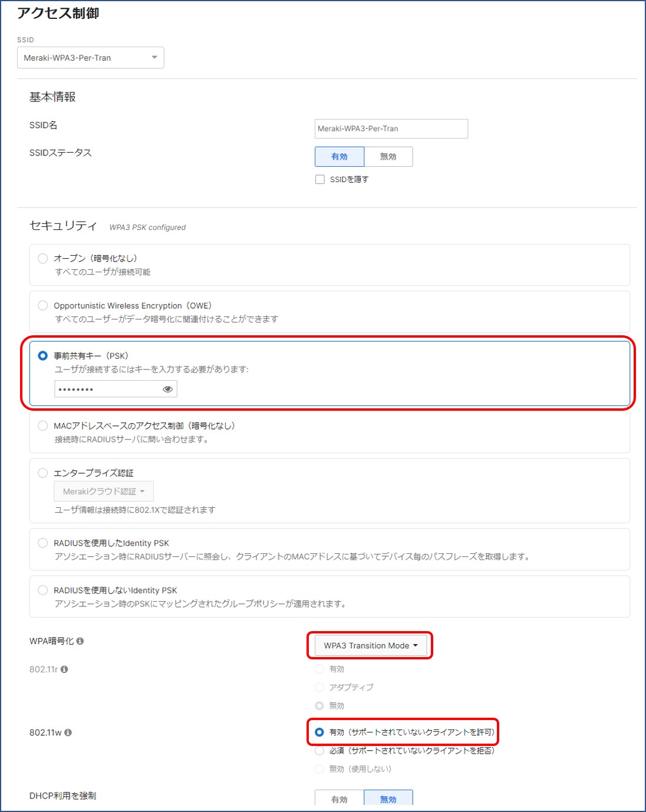This screenshot has height=812, width=646.
Task: Select 802.11r アダプティブ radio button
Action: [319, 688]
